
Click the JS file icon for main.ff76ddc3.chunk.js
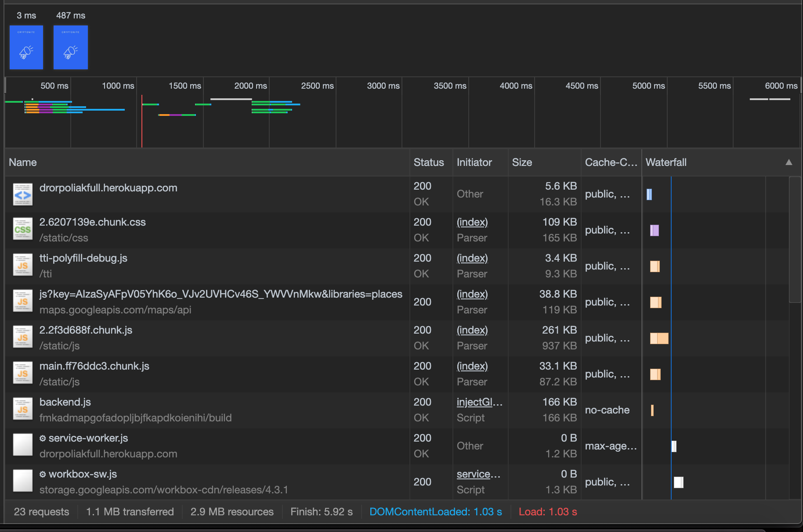(x=23, y=374)
